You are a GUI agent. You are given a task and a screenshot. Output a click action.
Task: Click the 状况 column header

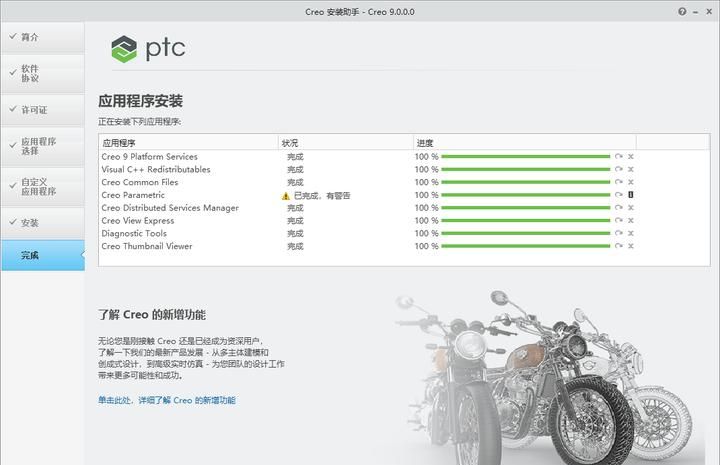click(346, 143)
